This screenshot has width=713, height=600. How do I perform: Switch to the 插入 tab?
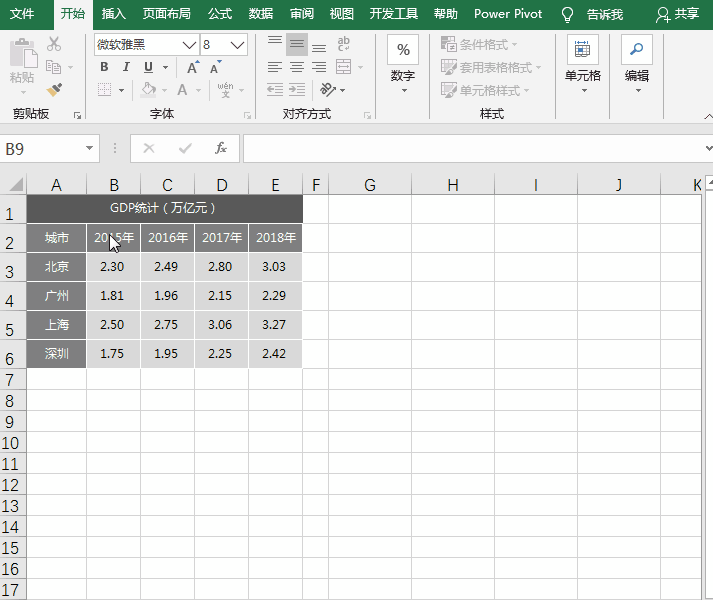(x=113, y=14)
